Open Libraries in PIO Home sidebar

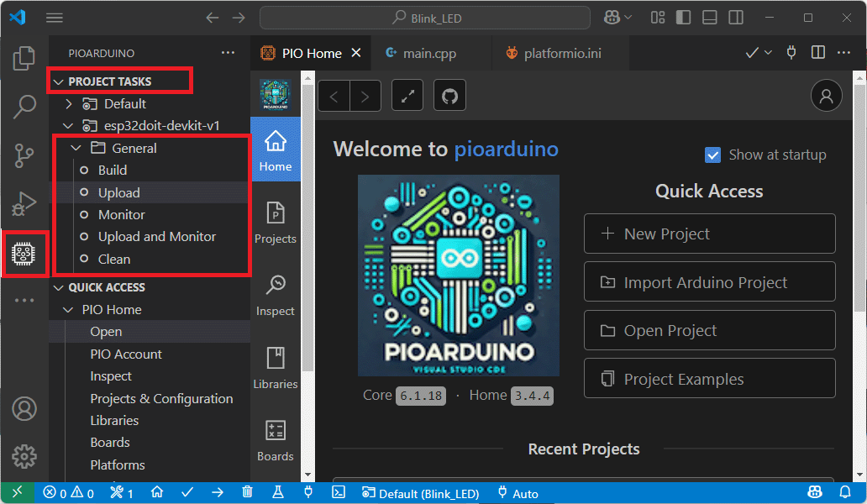click(276, 368)
